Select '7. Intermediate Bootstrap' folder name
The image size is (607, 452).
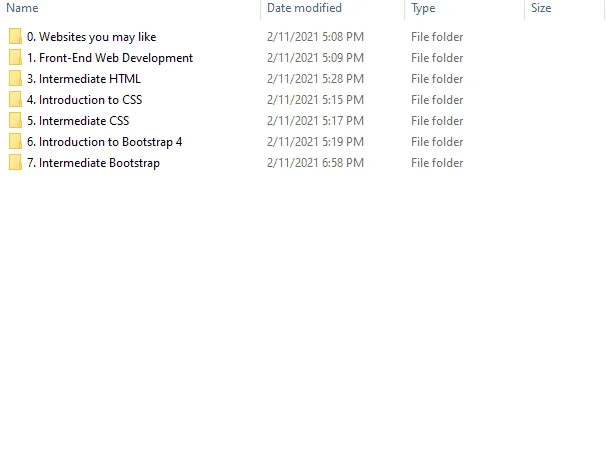click(93, 163)
